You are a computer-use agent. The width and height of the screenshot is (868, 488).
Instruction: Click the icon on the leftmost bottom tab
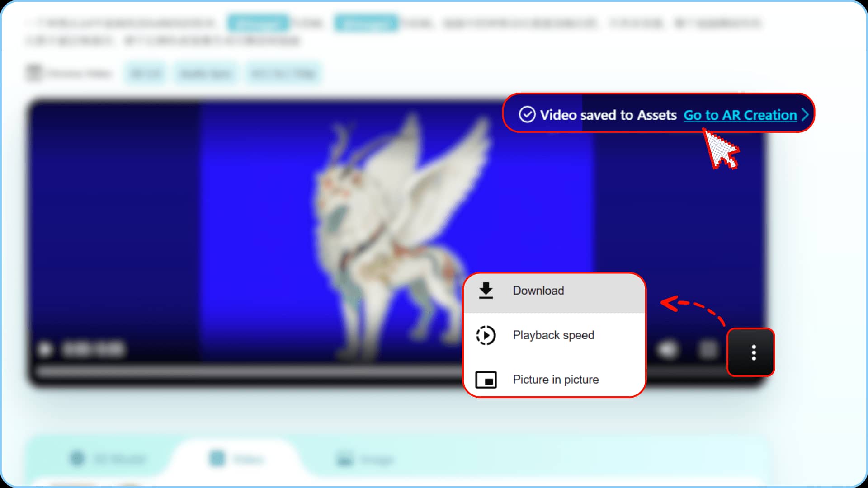click(78, 458)
